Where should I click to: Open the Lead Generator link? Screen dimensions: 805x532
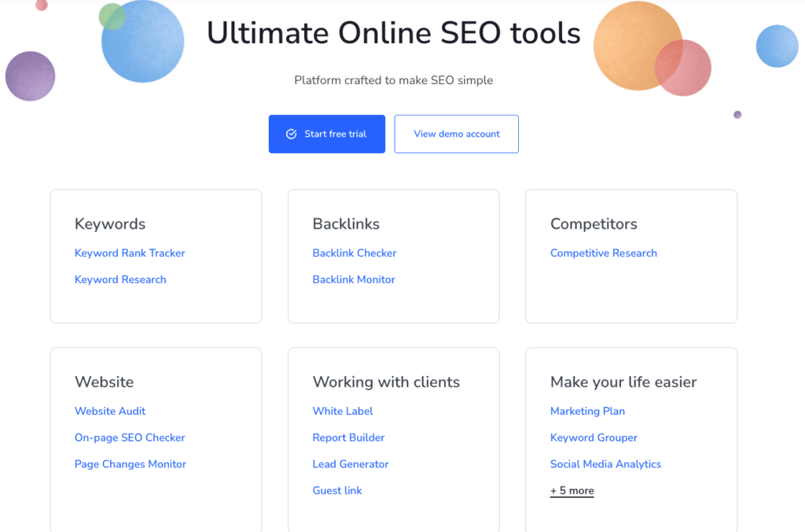(351, 464)
